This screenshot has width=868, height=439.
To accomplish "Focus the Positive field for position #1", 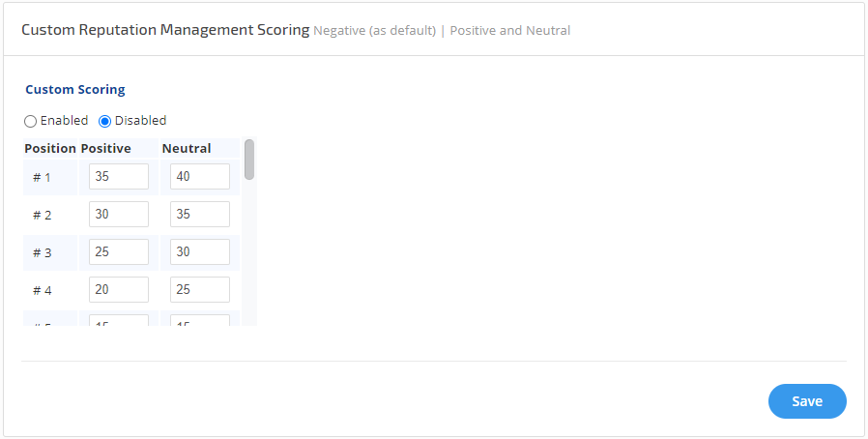I will 119,177.
